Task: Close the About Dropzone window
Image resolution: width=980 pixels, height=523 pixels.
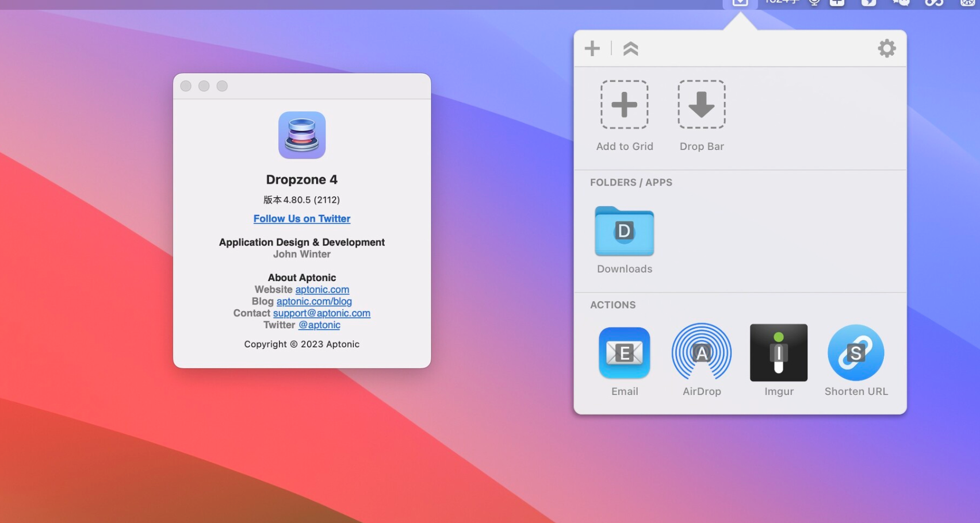Action: (x=186, y=86)
